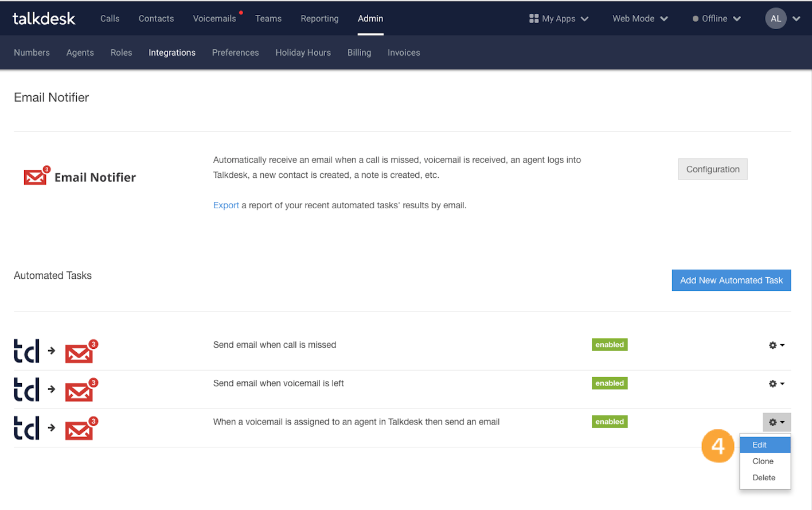
Task: Go to Holiday Hours section
Action: 303,52
